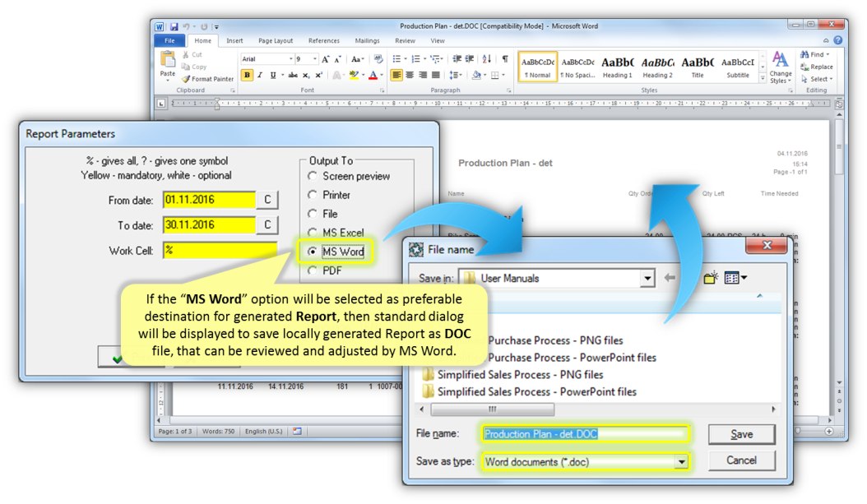This screenshot has height=504, width=867.
Task: Open the Simplified Sales Process - PNG files folder
Action: (512, 375)
